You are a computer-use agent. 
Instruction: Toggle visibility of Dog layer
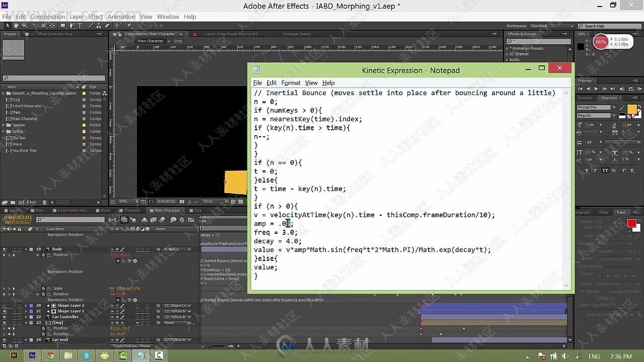coord(5,323)
